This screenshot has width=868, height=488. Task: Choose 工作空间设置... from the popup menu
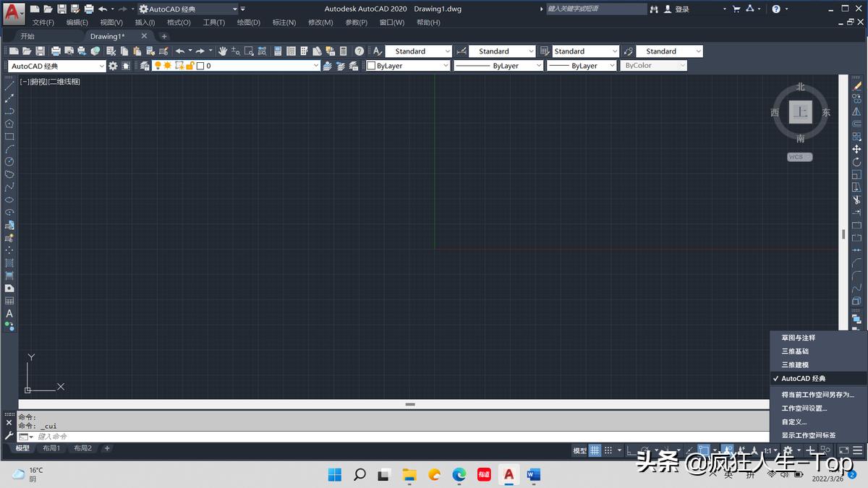804,408
